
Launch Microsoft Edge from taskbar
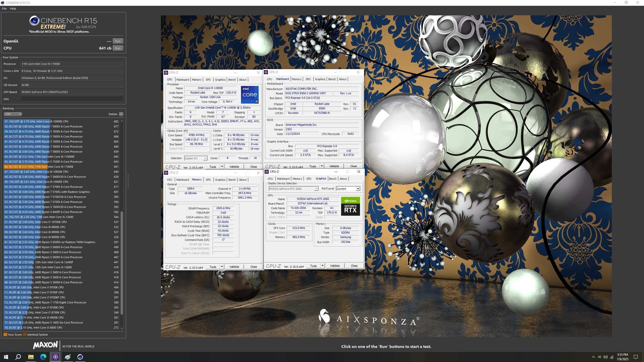(43, 357)
